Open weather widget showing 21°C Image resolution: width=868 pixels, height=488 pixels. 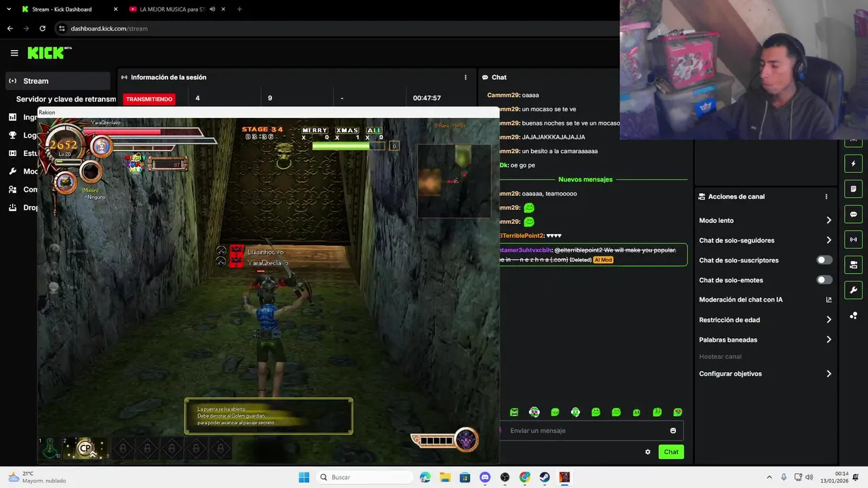coord(37,477)
